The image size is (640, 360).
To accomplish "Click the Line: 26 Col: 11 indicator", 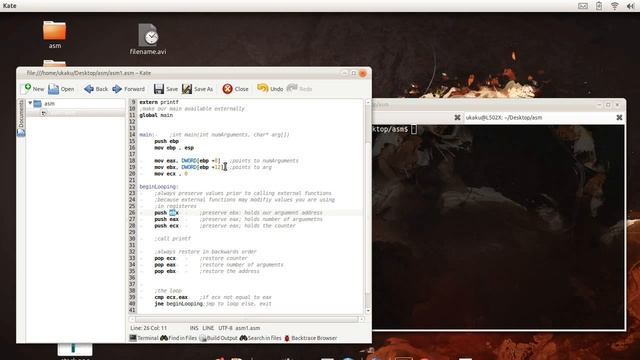I will (x=149, y=328).
